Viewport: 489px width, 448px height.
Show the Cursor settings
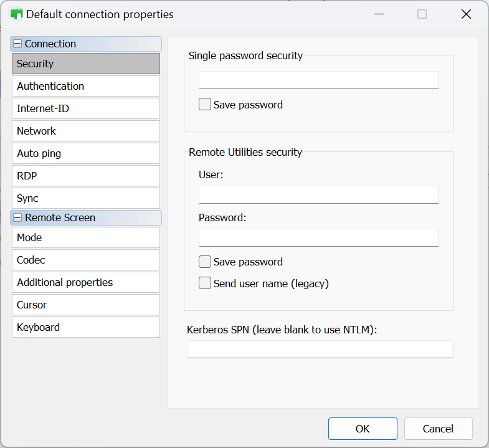pyautogui.click(x=86, y=305)
